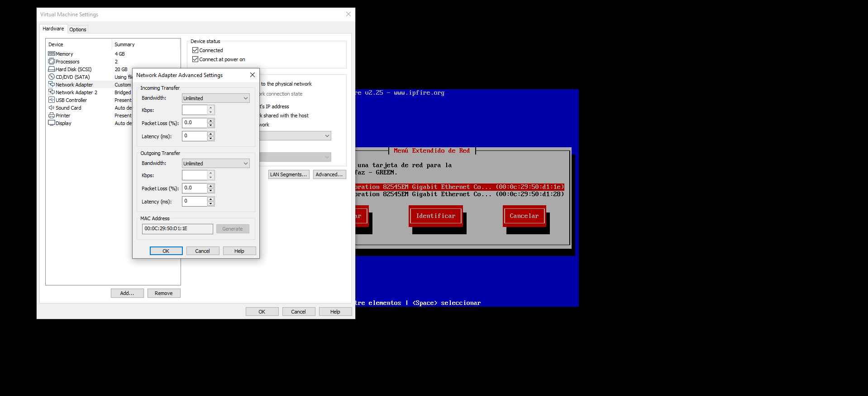Click OK in Virtual Machine Settings

pyautogui.click(x=262, y=312)
